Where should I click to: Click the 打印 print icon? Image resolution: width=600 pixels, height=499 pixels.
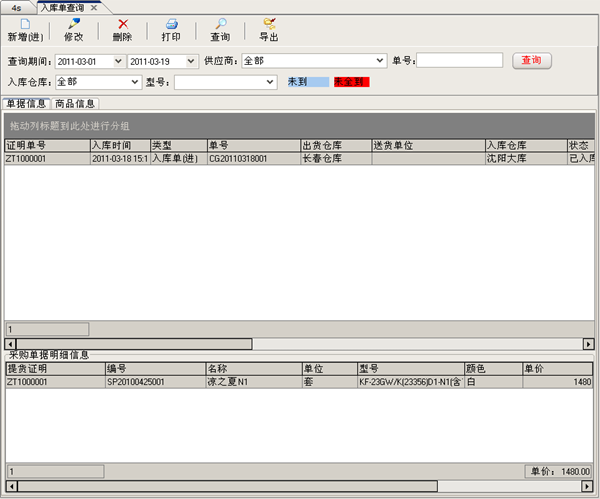tap(171, 24)
